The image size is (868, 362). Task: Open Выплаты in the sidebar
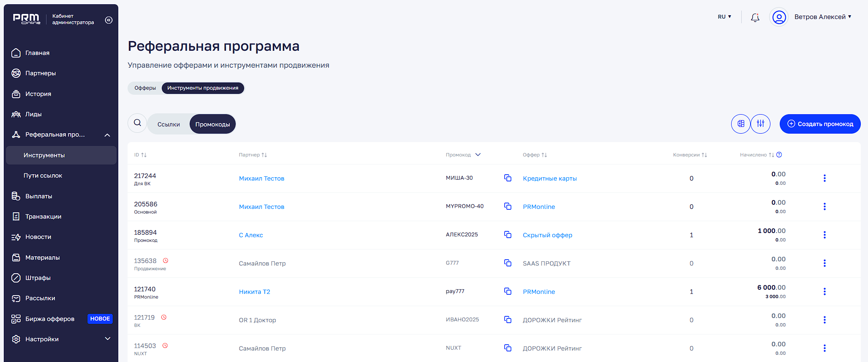38,196
